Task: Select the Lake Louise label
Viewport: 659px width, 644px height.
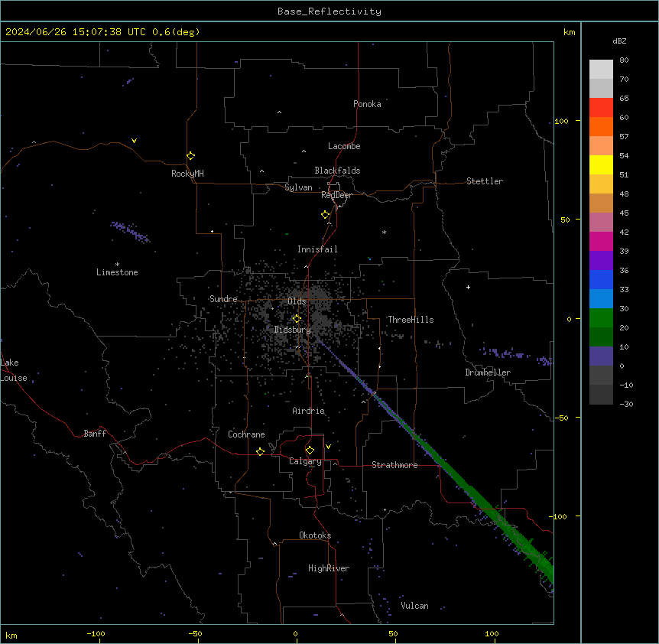Action: pyautogui.click(x=14, y=370)
